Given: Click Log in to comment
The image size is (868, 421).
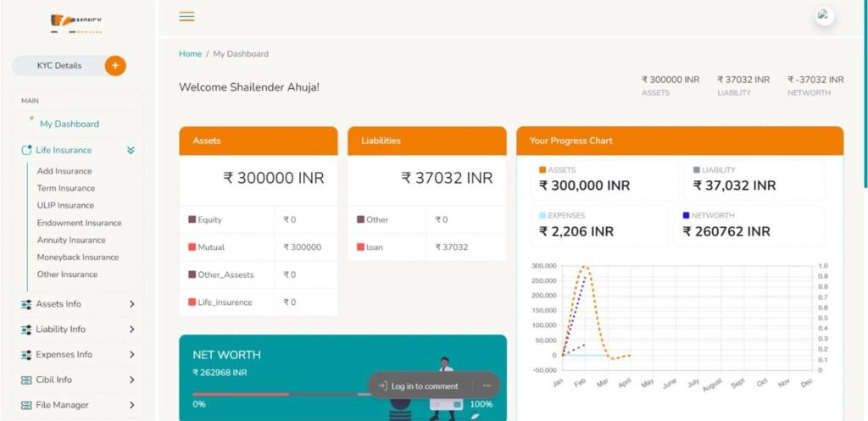Looking at the screenshot, I should pos(425,386).
